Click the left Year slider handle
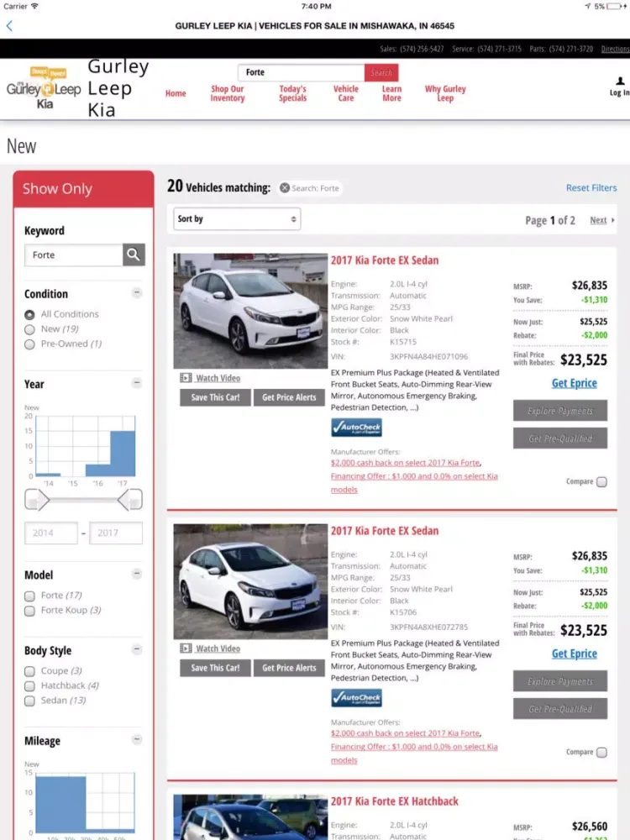630x840 pixels. [37, 500]
